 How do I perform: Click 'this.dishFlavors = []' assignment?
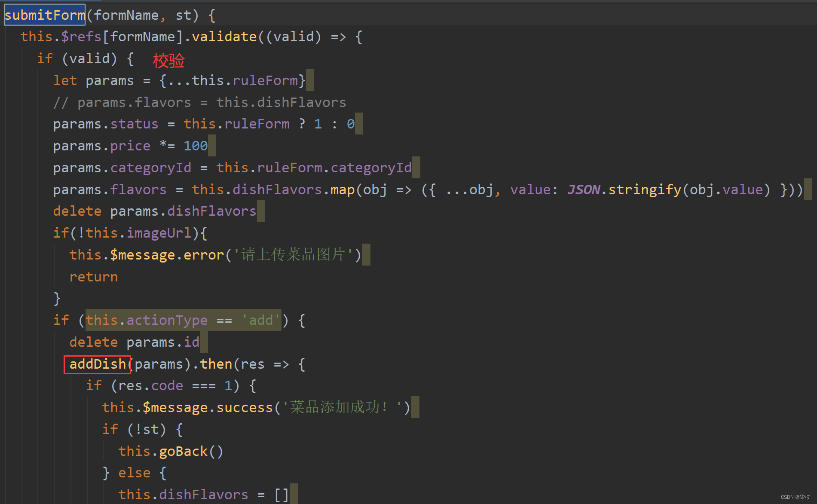204,495
